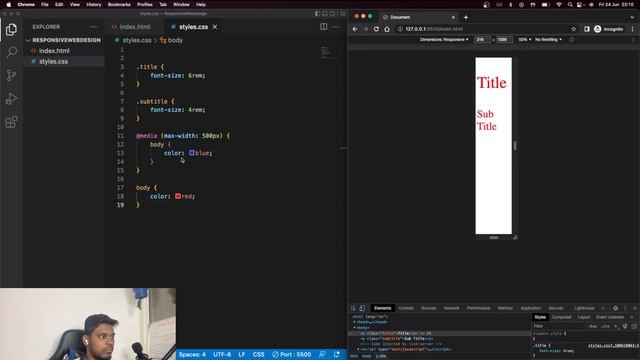Open customize layout icon in title bar
The width and height of the screenshot is (640, 360).
pyautogui.click(x=342, y=13)
